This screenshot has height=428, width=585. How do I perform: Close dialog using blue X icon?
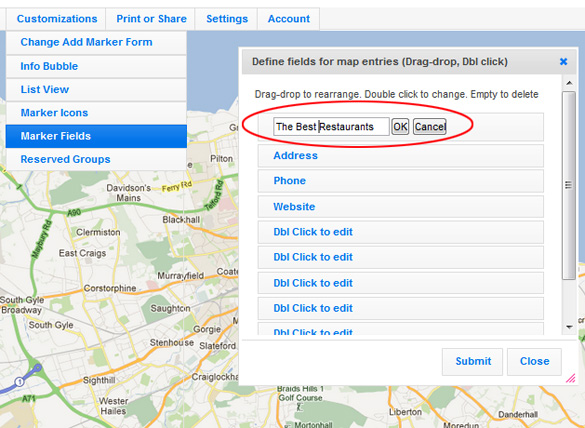pos(563,62)
